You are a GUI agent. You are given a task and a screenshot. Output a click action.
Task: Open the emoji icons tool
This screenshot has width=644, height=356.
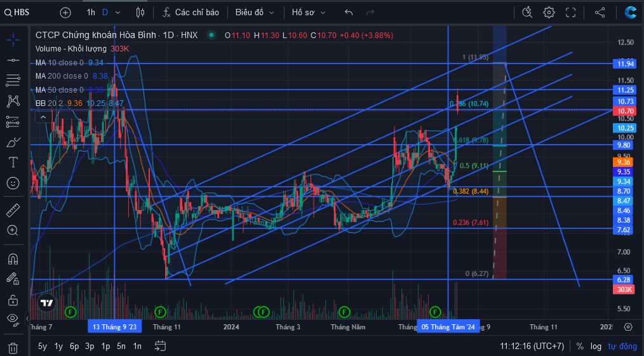pos(13,183)
